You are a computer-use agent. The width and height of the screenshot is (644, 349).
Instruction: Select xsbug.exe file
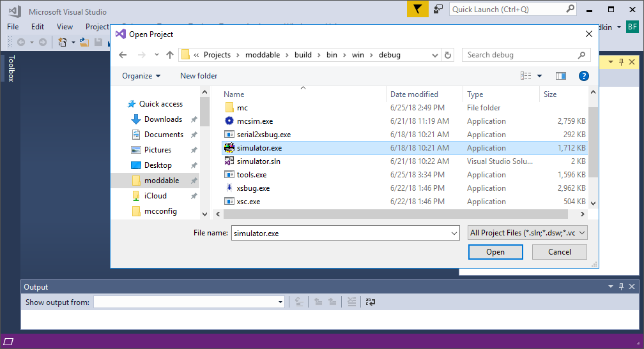(x=404, y=188)
